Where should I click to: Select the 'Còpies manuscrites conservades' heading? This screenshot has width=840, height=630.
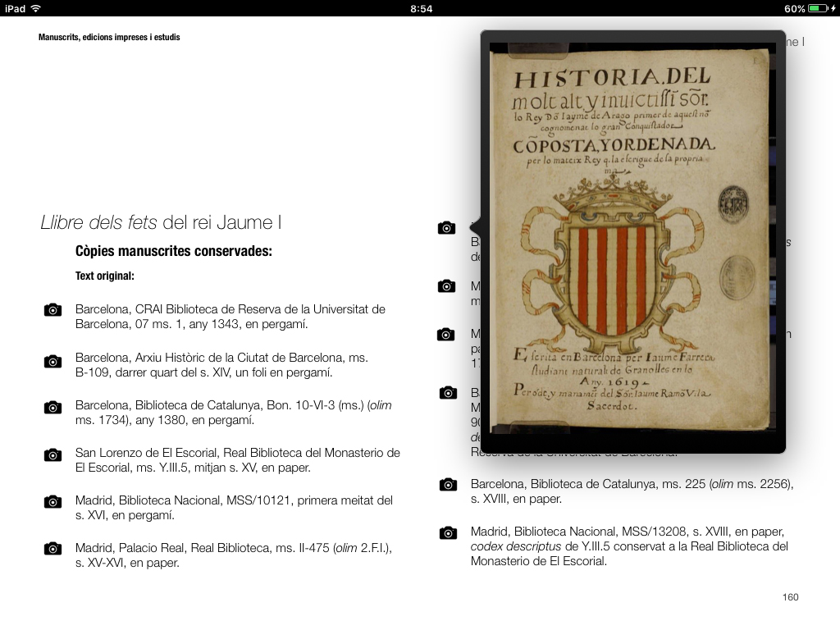point(173,251)
